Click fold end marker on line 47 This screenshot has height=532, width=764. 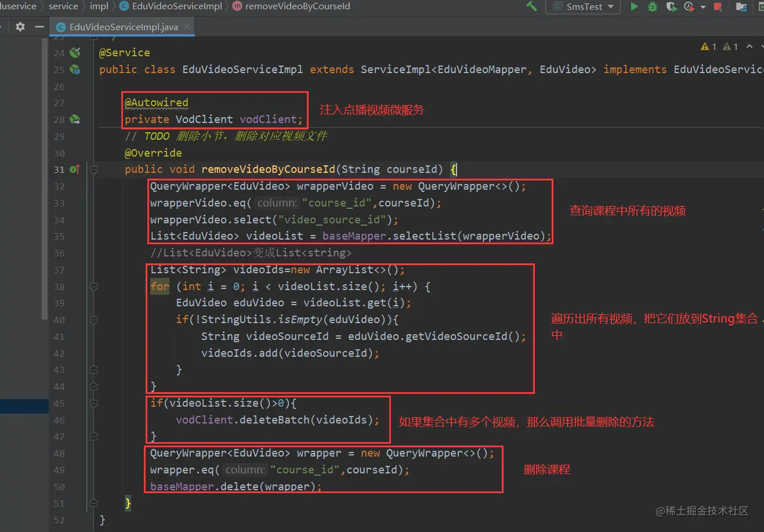(93, 436)
